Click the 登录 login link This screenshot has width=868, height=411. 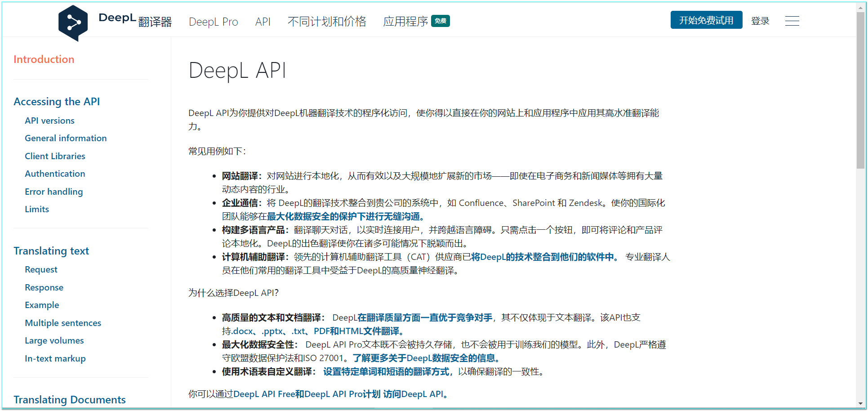click(760, 21)
